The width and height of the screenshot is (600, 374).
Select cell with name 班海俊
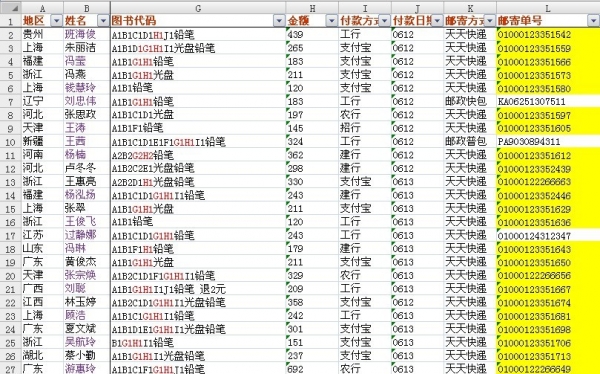[x=87, y=34]
